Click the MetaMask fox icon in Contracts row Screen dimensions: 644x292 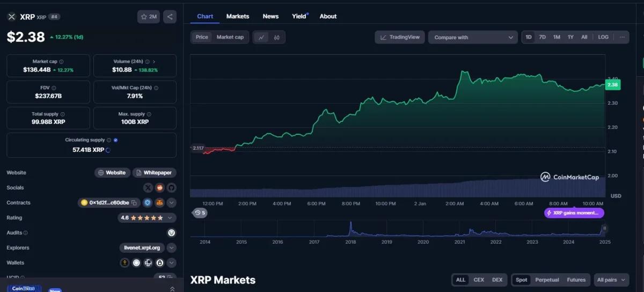click(x=160, y=203)
